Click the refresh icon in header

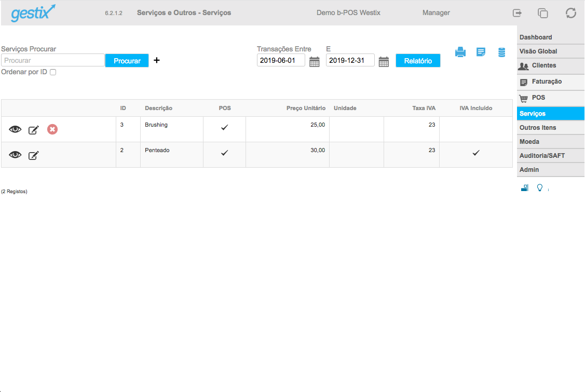571,13
